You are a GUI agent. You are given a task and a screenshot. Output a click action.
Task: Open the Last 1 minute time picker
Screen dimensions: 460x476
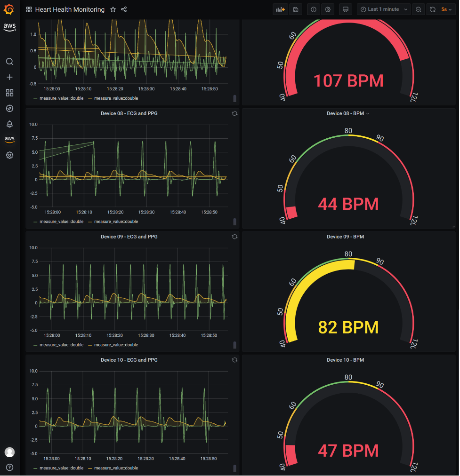pos(384,9)
